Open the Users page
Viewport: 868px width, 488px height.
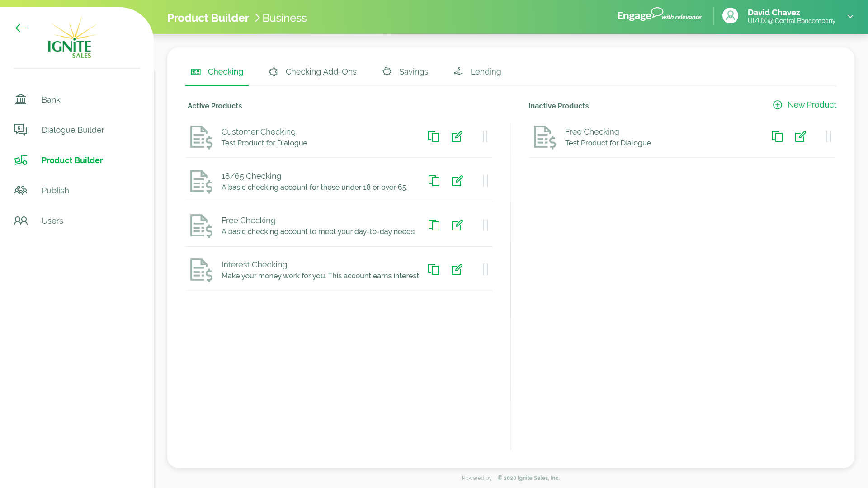(52, 221)
